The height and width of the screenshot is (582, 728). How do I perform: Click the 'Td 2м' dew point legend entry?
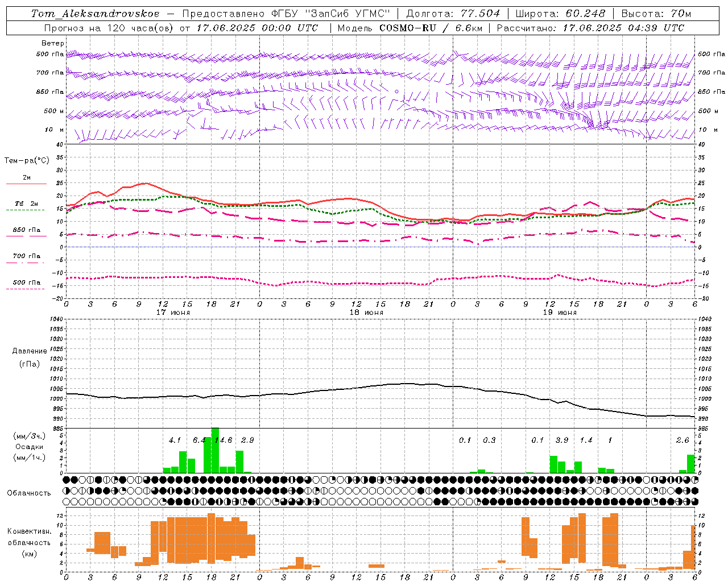[x=27, y=203]
